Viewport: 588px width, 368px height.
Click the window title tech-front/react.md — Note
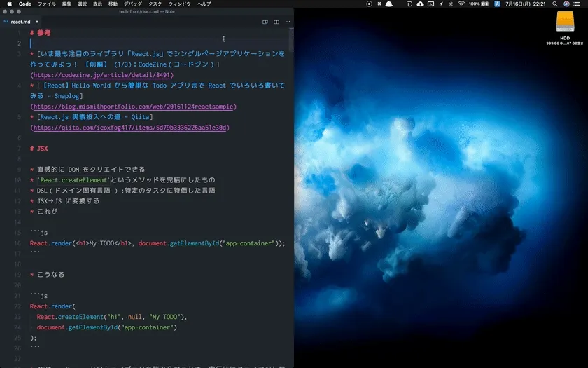pyautogui.click(x=146, y=11)
